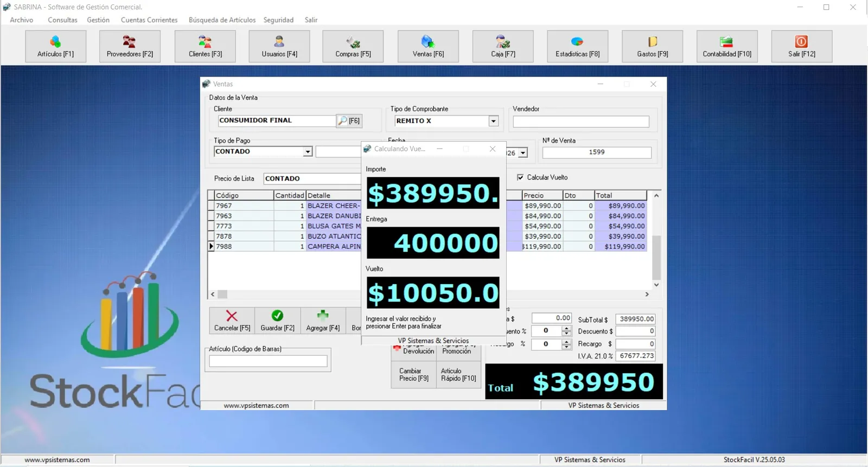Toggle the Calcular Vuelto checkbox
Image resolution: width=868 pixels, height=467 pixels.
[520, 177]
